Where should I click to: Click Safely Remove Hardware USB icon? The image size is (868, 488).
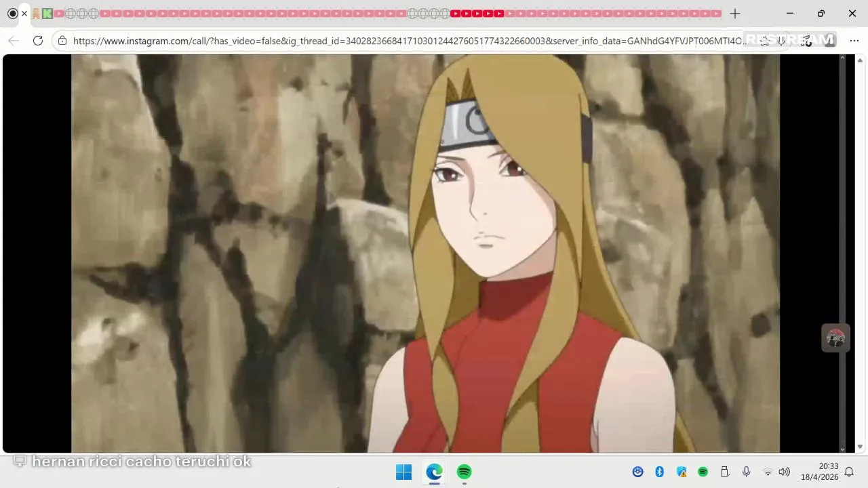[724, 472]
